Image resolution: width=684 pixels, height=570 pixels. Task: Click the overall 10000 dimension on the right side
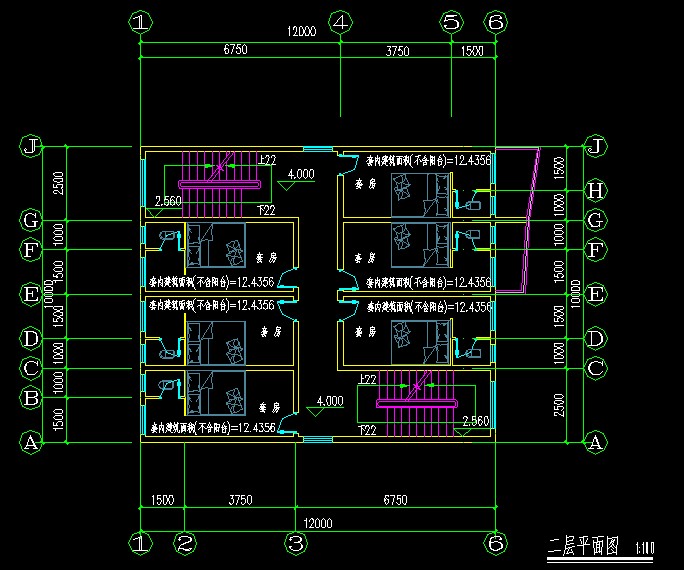[575, 294]
